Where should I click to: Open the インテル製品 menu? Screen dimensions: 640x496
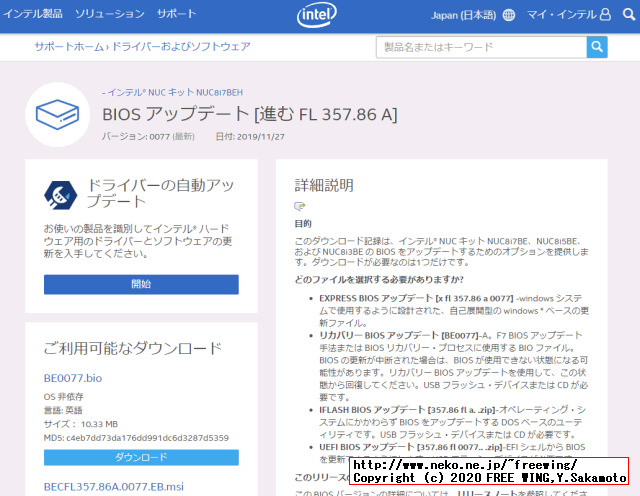pyautogui.click(x=33, y=13)
